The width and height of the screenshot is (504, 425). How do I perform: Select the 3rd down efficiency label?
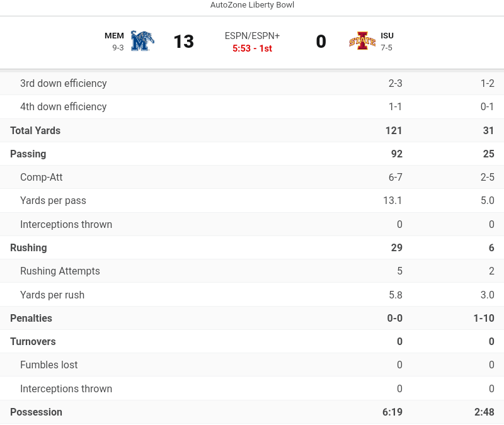click(x=63, y=83)
